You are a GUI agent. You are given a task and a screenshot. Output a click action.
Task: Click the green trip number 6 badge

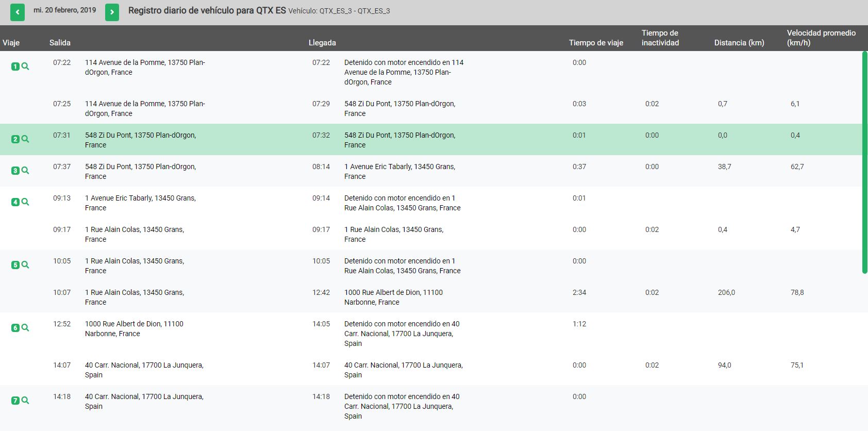click(x=15, y=328)
